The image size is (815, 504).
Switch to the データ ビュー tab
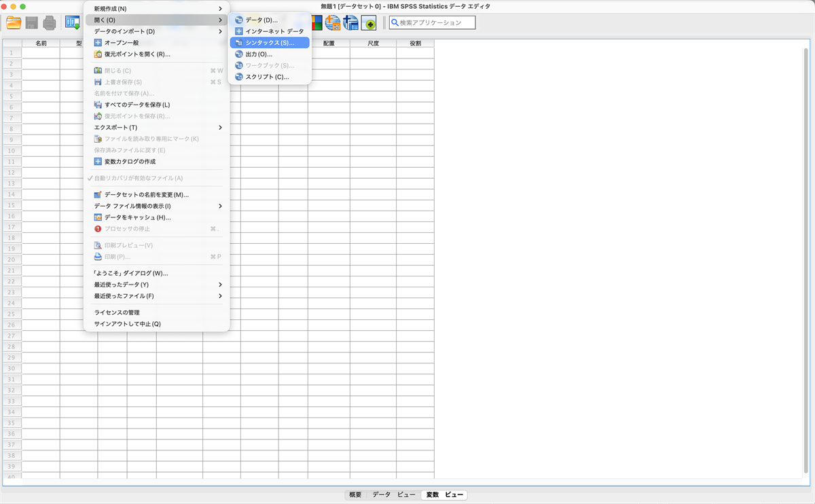tap(393, 495)
